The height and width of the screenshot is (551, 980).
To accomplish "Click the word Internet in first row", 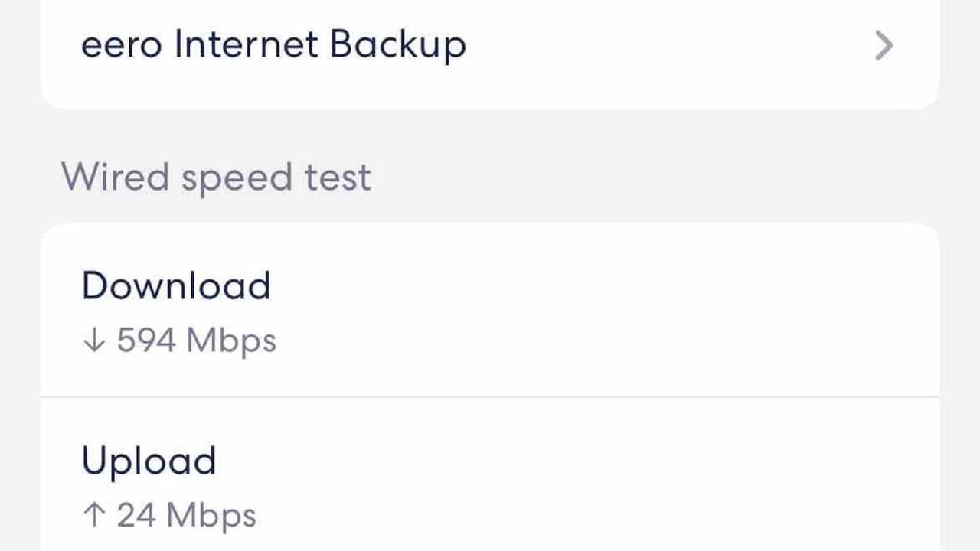I will coord(246,44).
